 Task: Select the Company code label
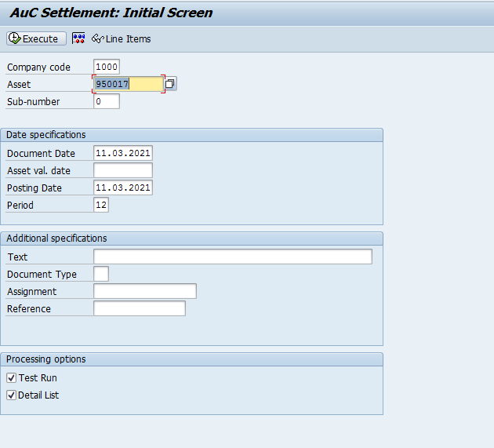click(38, 67)
